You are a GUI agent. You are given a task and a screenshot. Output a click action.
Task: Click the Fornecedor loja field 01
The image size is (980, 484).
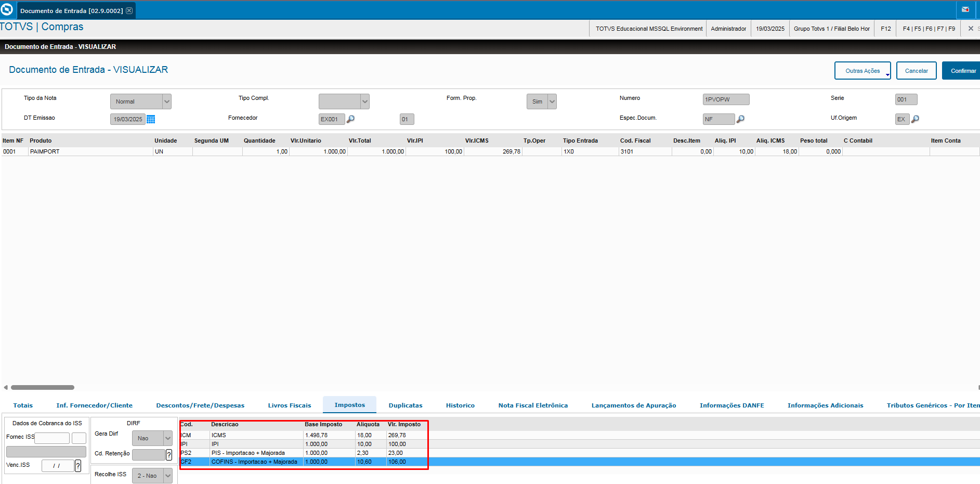(x=407, y=119)
